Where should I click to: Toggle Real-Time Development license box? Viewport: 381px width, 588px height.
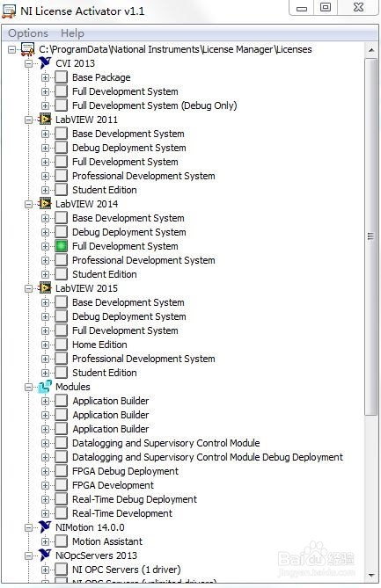[62, 513]
